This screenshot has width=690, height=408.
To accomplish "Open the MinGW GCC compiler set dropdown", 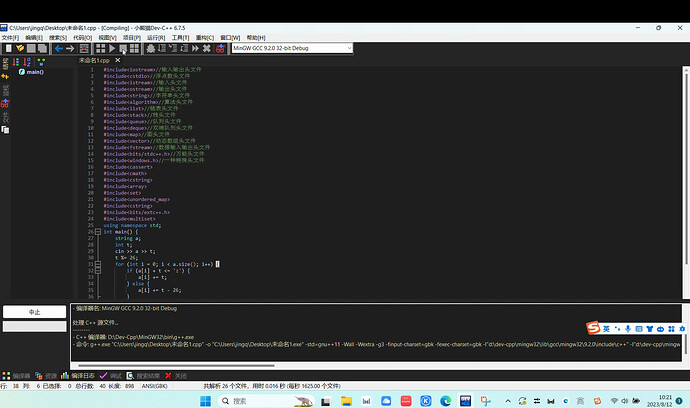I will click(292, 48).
